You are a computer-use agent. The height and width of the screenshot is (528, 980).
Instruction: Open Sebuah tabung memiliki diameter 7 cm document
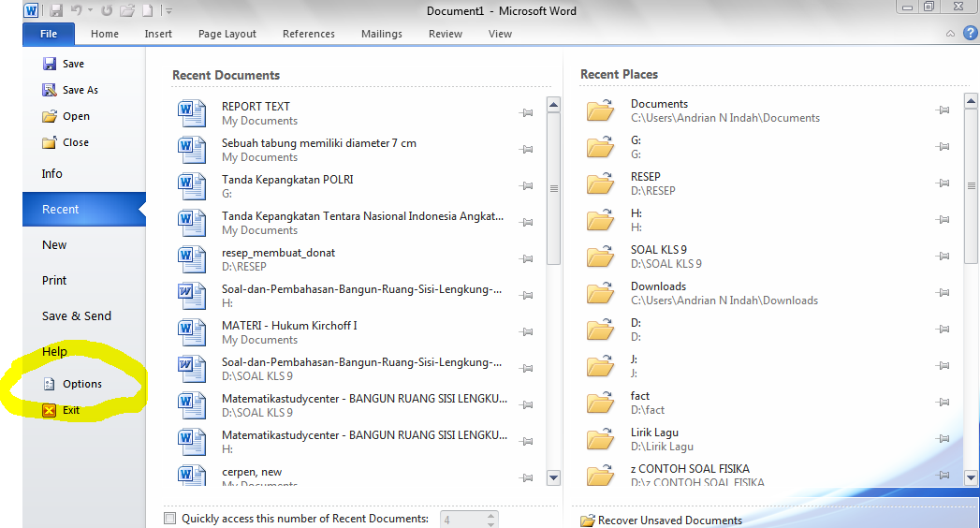tap(353, 150)
